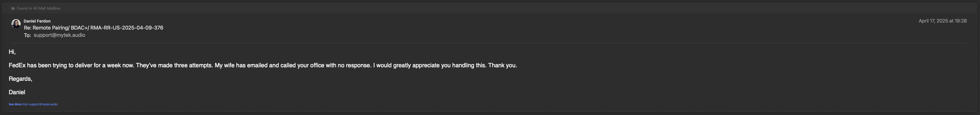
Task: Click the 'Found in All Mail Mailbox' label
Action: click(38, 8)
